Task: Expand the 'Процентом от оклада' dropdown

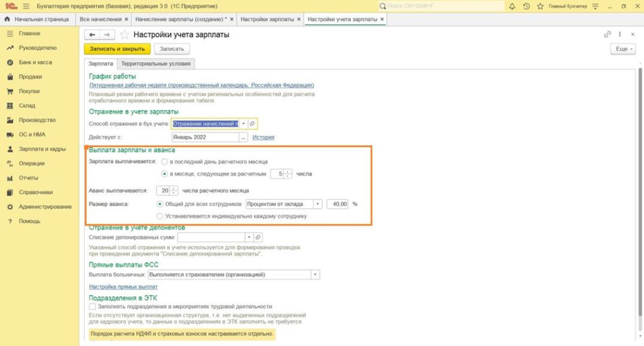Action: 318,204
